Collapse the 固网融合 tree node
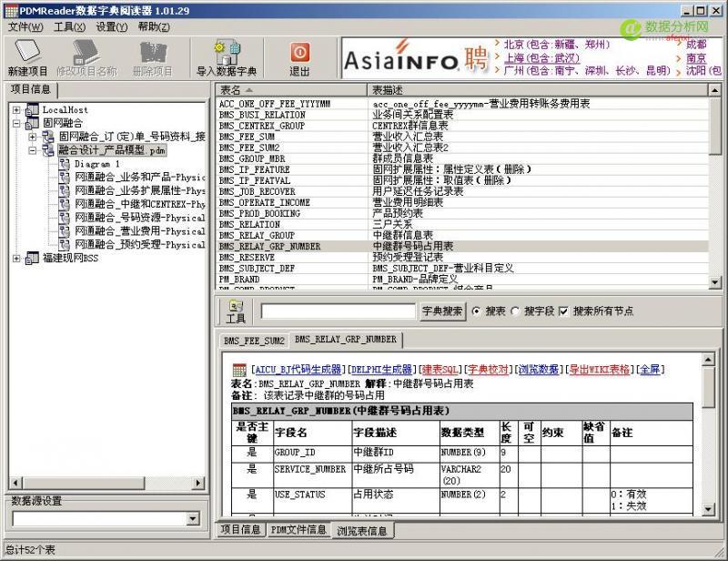This screenshot has width=728, height=561. 16,124
